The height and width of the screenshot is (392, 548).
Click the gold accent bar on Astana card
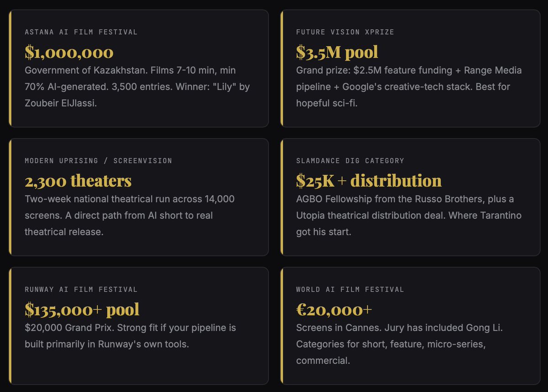[10, 68]
